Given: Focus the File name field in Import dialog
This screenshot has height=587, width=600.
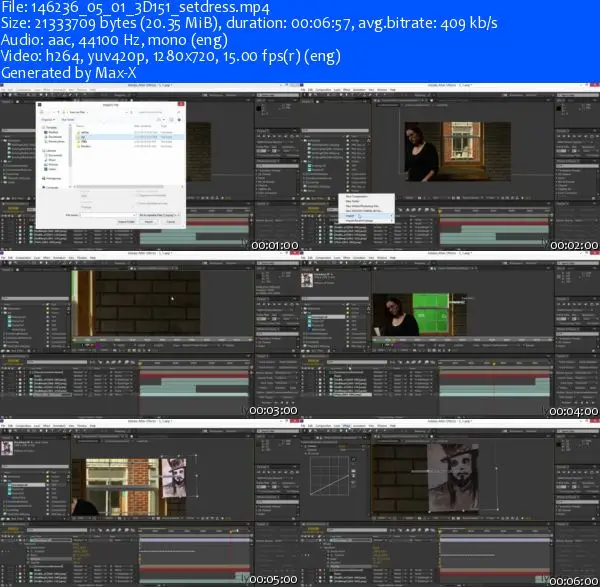Looking at the screenshot, I should [108, 215].
